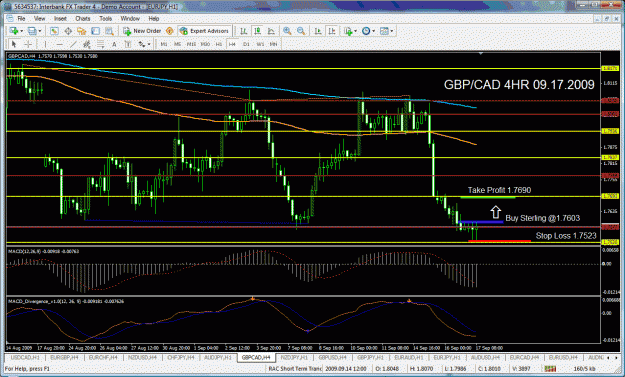Expand the new chart dropdown arrow
This screenshot has width=625, height=377.
(22, 31)
